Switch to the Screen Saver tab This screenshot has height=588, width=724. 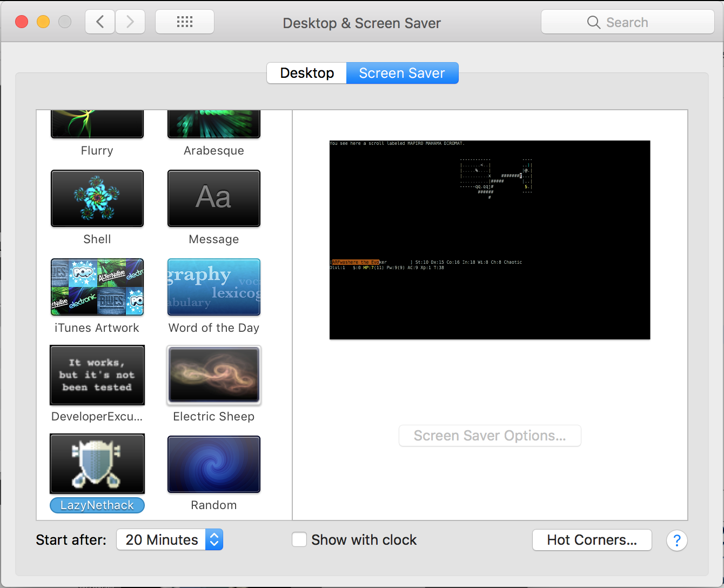(x=402, y=73)
